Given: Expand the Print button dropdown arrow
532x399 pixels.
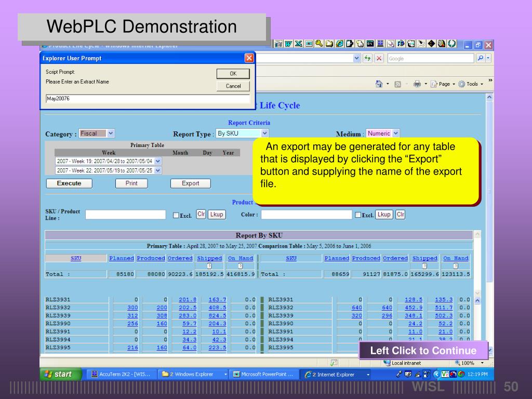Looking at the screenshot, I should (x=425, y=84).
